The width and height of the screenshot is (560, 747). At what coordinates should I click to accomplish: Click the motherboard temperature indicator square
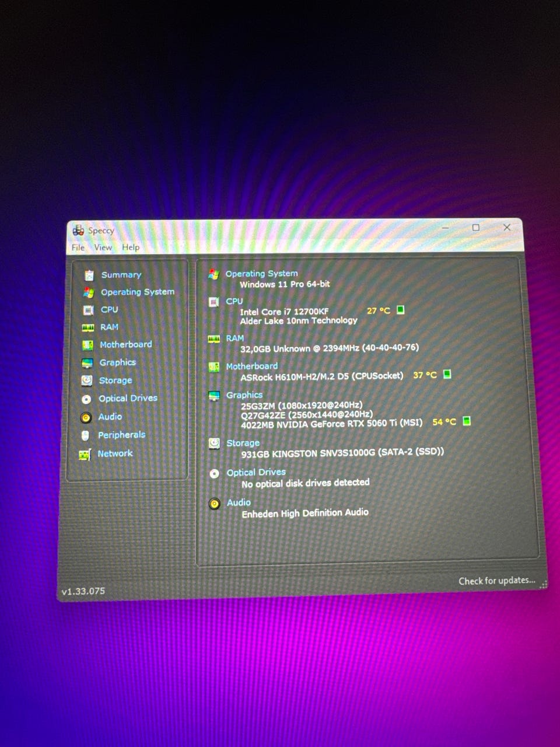447,374
